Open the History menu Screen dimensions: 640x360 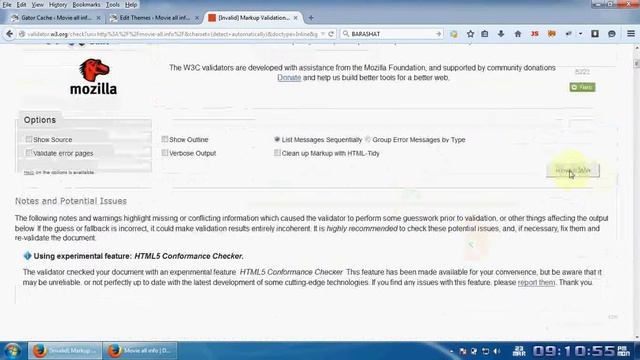tap(58, 4)
